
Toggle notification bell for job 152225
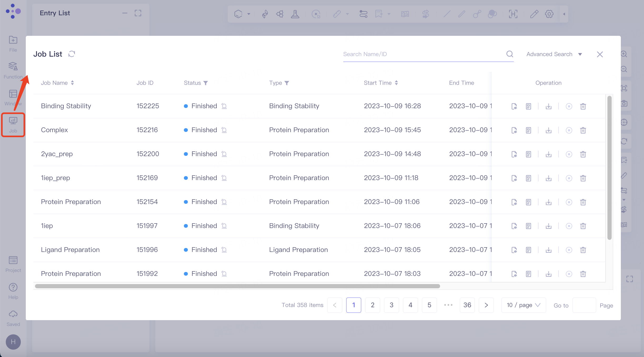coord(224,106)
